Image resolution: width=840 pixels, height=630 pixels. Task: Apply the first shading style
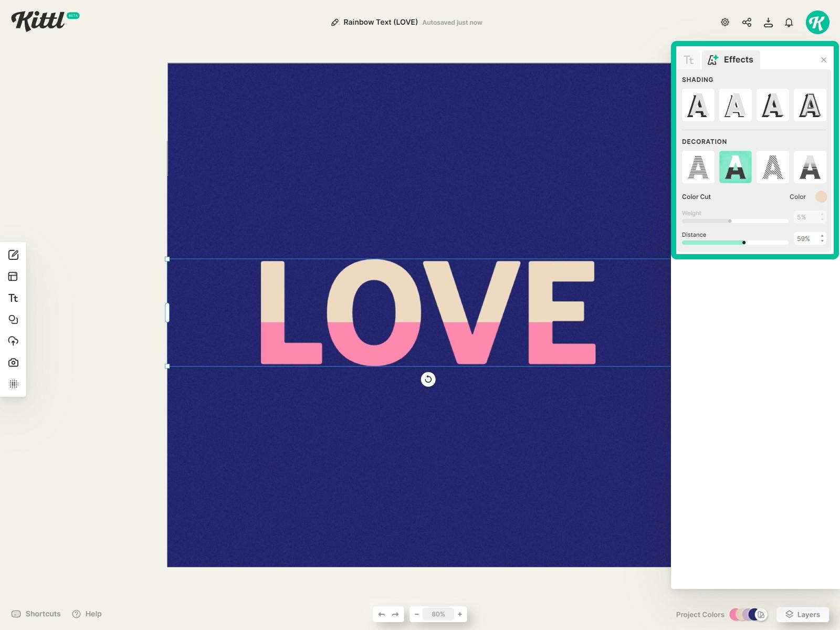698,105
